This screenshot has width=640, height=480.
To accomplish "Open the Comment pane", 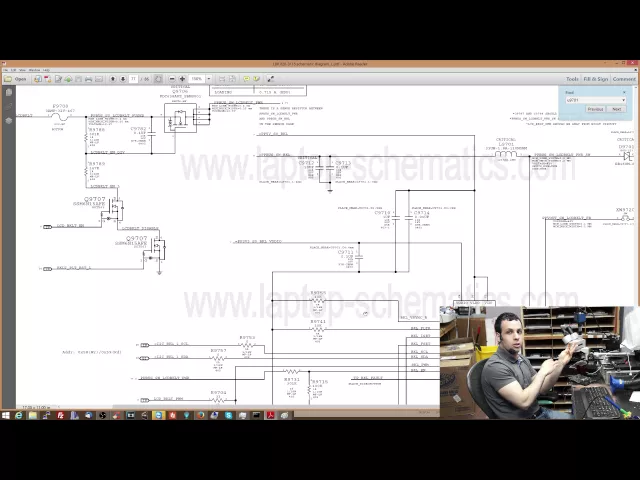I will tap(624, 79).
